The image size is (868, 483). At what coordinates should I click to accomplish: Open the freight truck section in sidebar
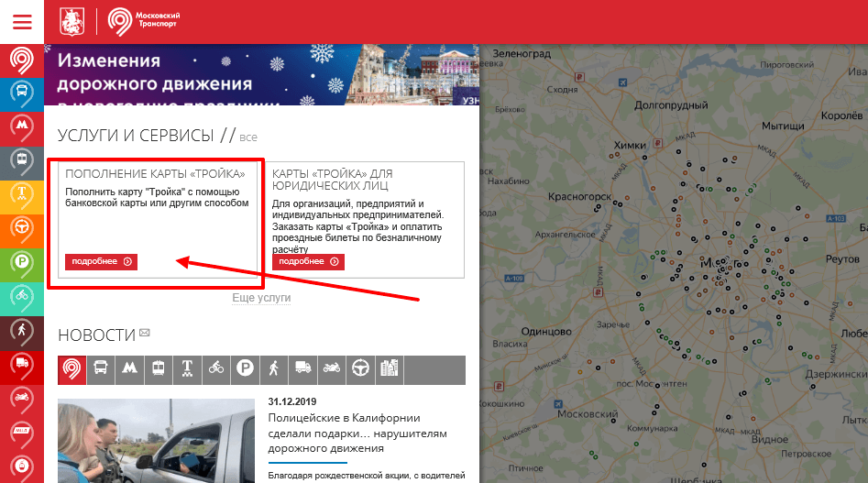point(22,367)
